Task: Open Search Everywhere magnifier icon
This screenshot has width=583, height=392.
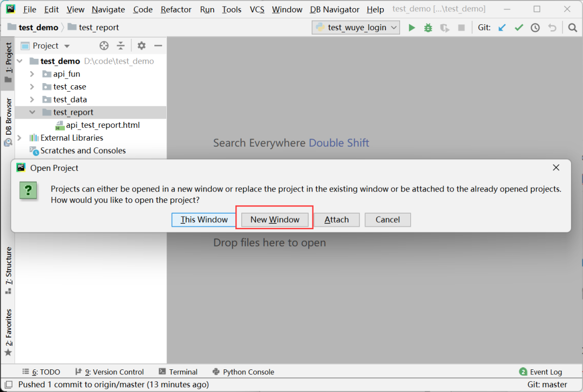Action: pos(573,28)
